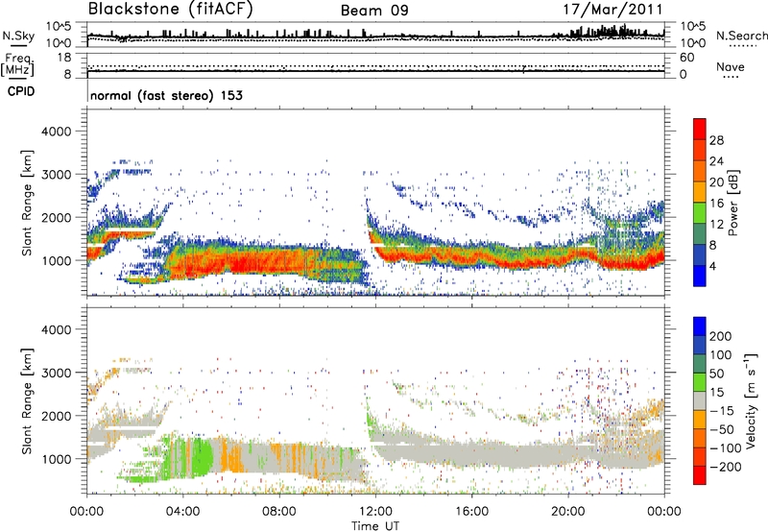Click the N.Search legend label
The width and height of the screenshot is (768, 532).
741,36
